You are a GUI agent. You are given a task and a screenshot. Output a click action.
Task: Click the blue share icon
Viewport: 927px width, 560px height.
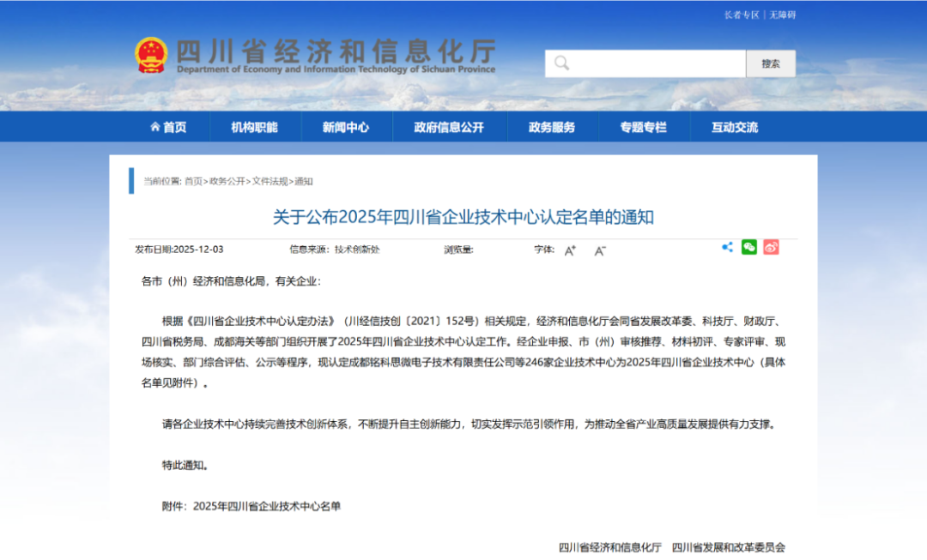[x=727, y=248]
